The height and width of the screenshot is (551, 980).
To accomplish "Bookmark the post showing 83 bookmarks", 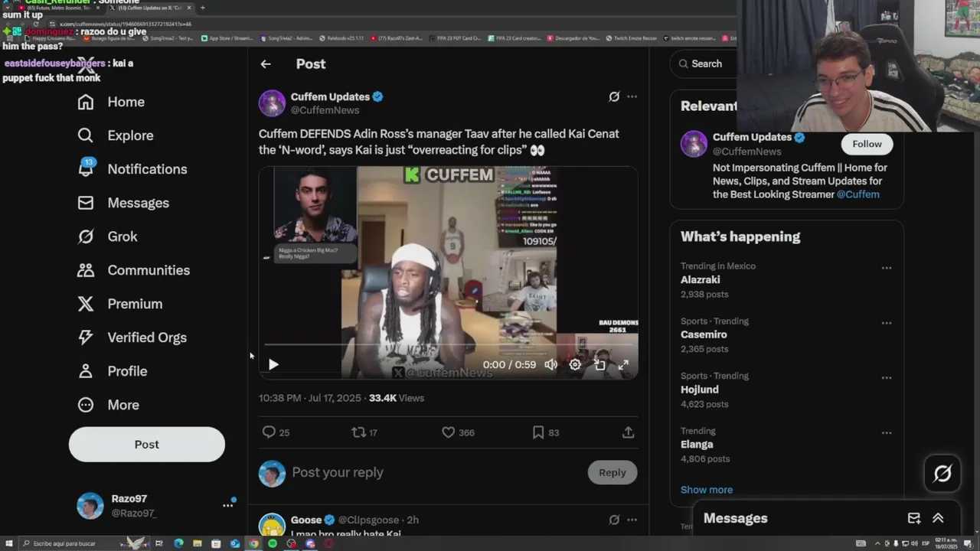I will [x=545, y=432].
